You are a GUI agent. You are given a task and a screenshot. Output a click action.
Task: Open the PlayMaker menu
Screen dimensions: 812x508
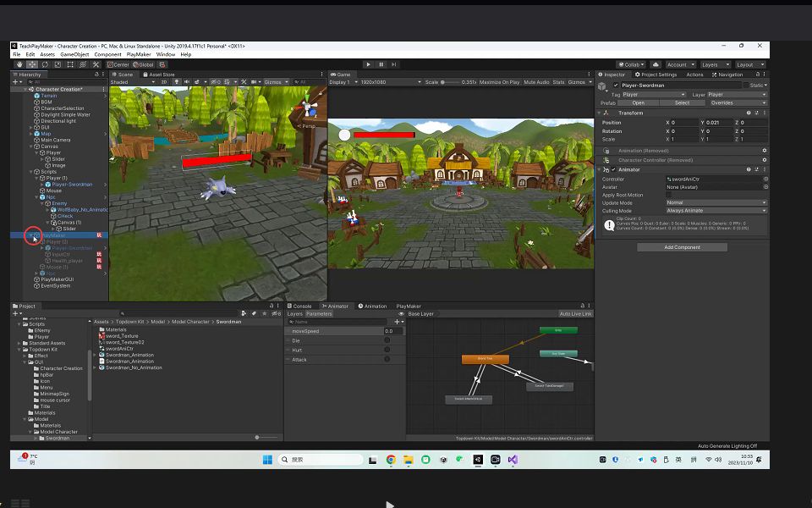click(x=139, y=54)
